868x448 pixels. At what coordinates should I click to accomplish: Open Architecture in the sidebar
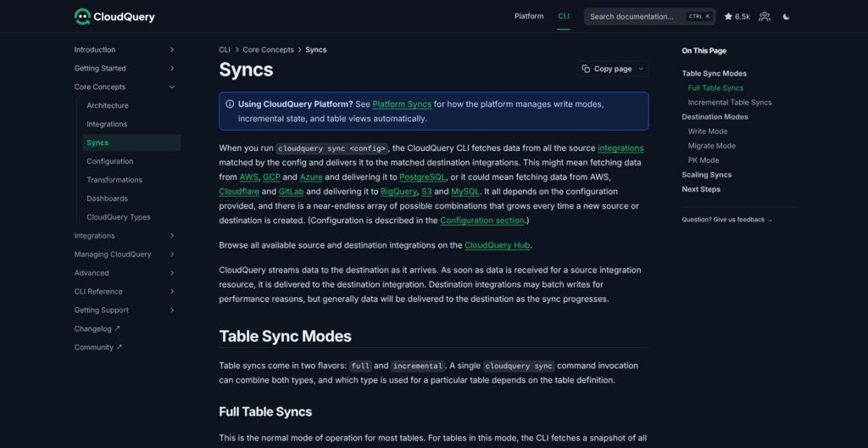pos(108,105)
